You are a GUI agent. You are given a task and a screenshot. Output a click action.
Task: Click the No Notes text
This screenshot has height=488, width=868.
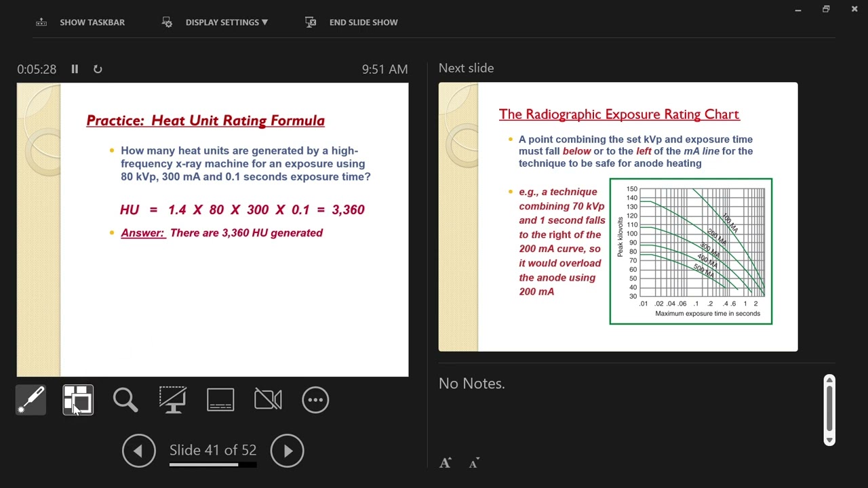(471, 384)
